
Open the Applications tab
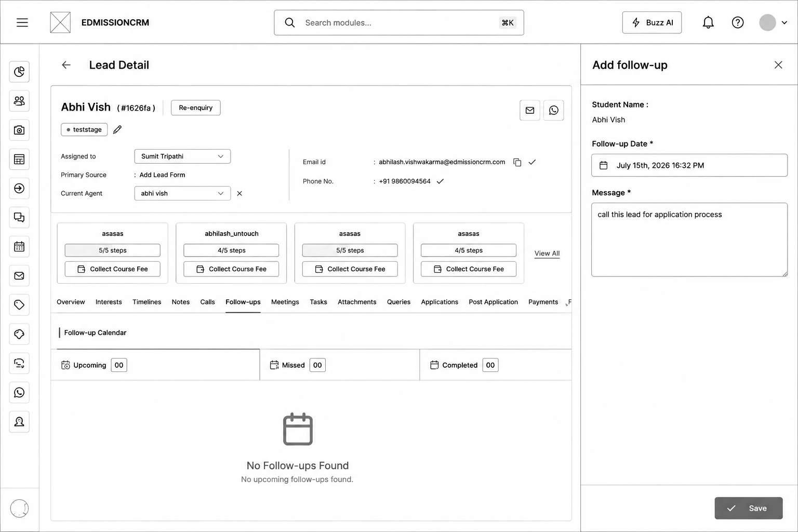(x=440, y=302)
